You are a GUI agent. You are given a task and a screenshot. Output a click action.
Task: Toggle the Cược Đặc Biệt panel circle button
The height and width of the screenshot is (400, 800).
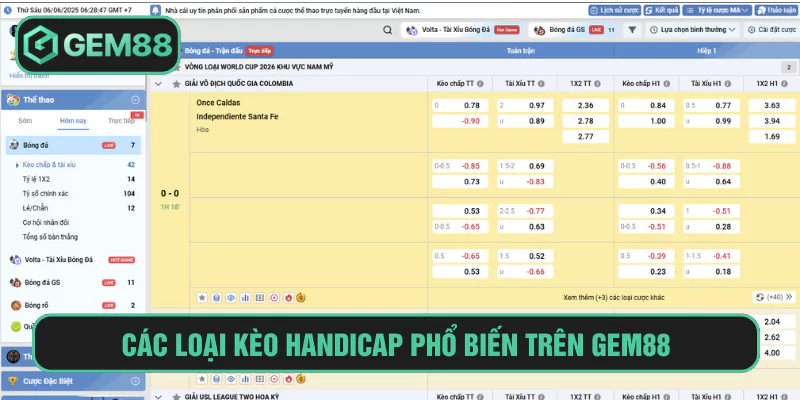tap(135, 381)
